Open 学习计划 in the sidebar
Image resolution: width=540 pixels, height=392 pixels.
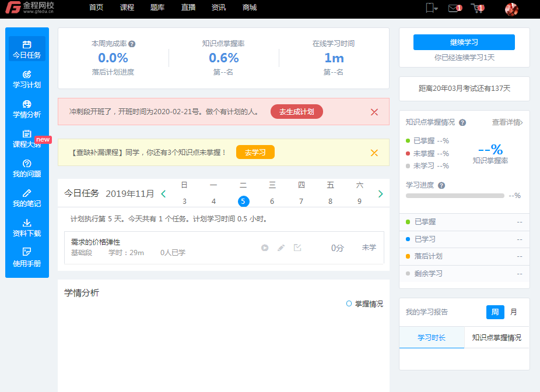pos(27,79)
